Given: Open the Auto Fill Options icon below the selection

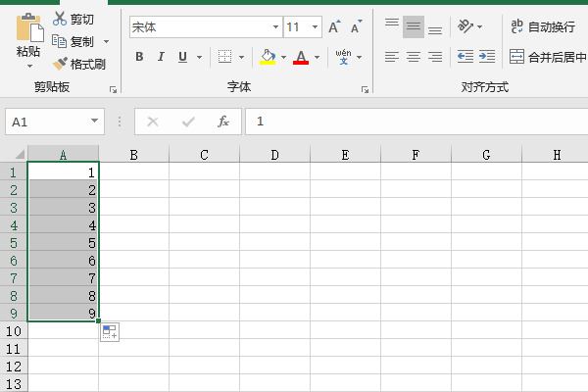Looking at the screenshot, I should 110,332.
